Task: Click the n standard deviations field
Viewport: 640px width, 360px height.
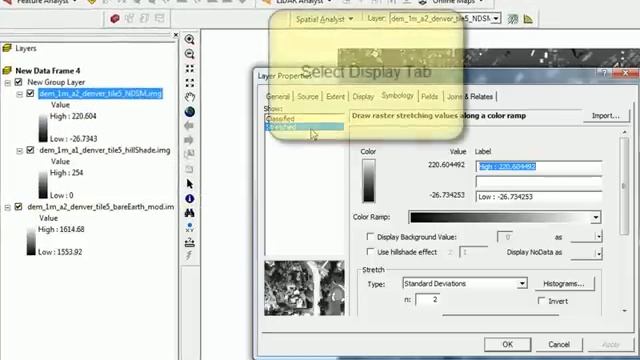Action: point(427,300)
